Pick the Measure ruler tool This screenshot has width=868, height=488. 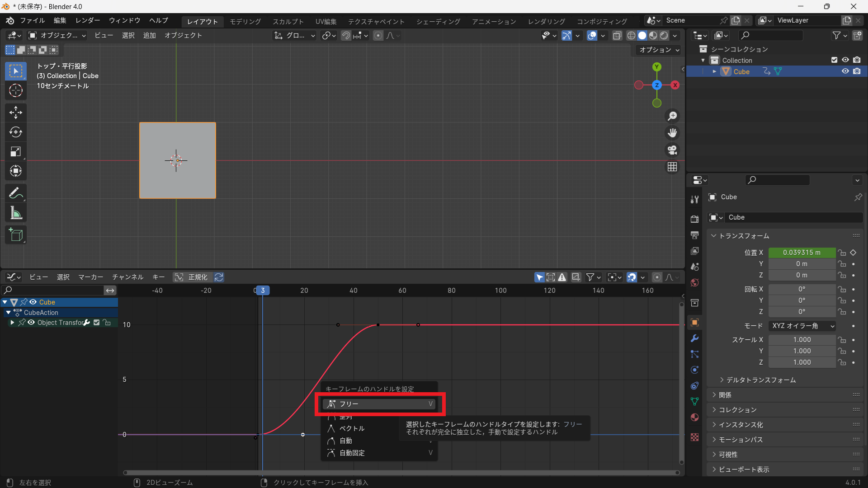coord(16,213)
